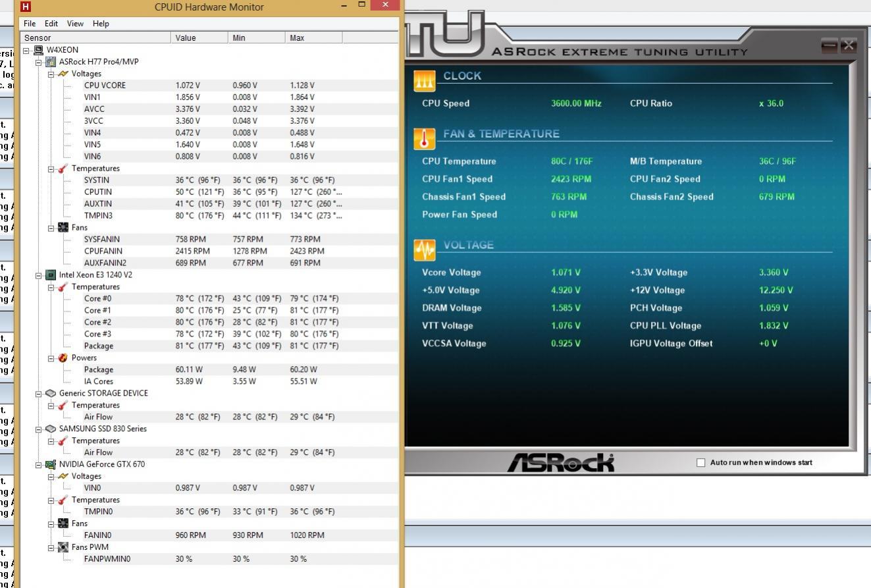Collapse the Powers group
The width and height of the screenshot is (871, 588).
(x=51, y=358)
